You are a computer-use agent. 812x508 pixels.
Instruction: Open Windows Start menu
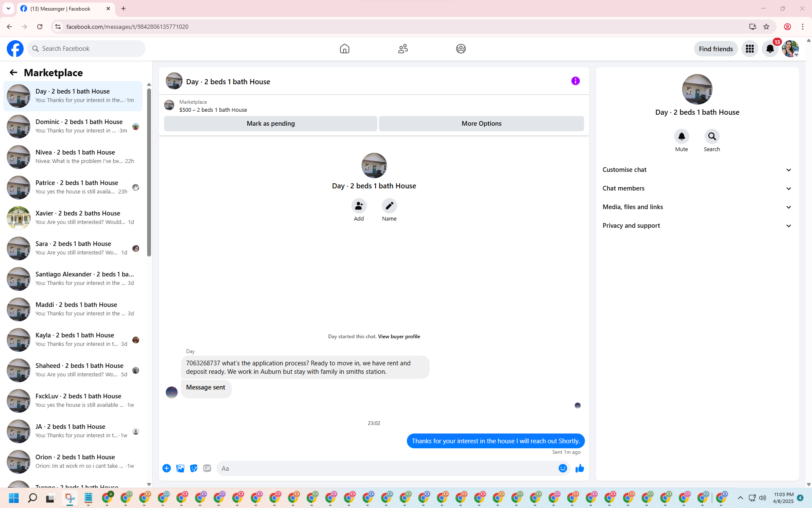tap(14, 498)
